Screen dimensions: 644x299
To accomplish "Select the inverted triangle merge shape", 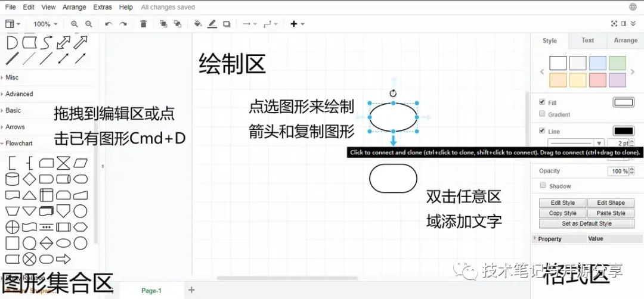I will pos(29,211).
